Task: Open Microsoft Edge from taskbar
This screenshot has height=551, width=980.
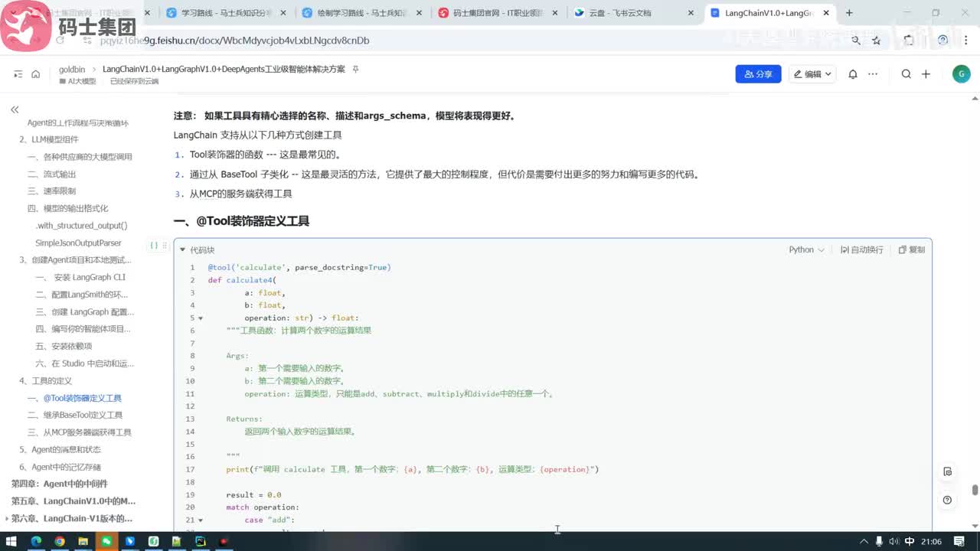Action: click(x=36, y=542)
